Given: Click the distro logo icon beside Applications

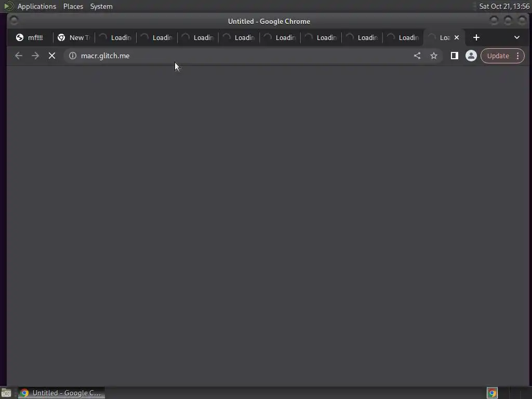Looking at the screenshot, I should pyautogui.click(x=8, y=6).
